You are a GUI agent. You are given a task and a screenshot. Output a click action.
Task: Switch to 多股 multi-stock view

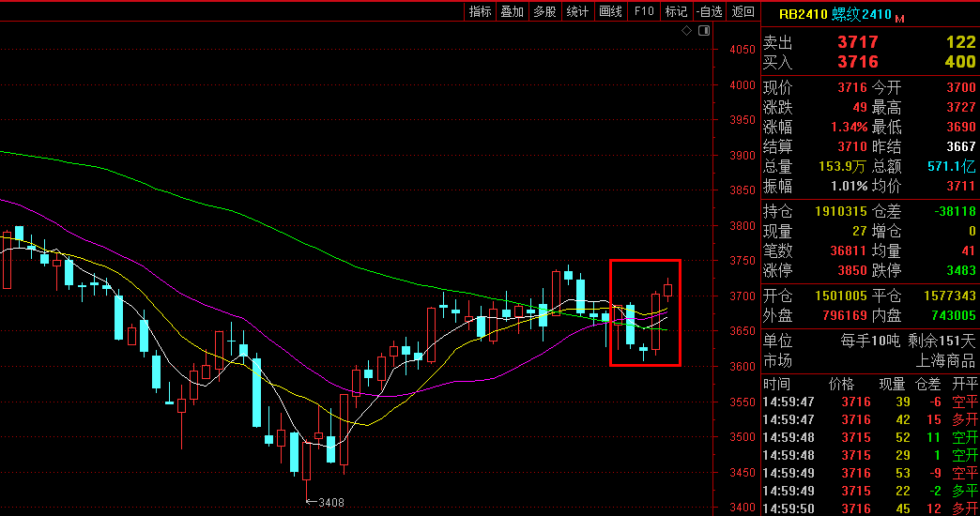(x=544, y=11)
